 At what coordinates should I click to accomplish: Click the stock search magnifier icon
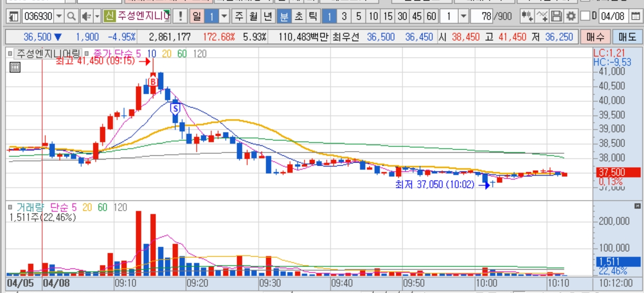71,16
